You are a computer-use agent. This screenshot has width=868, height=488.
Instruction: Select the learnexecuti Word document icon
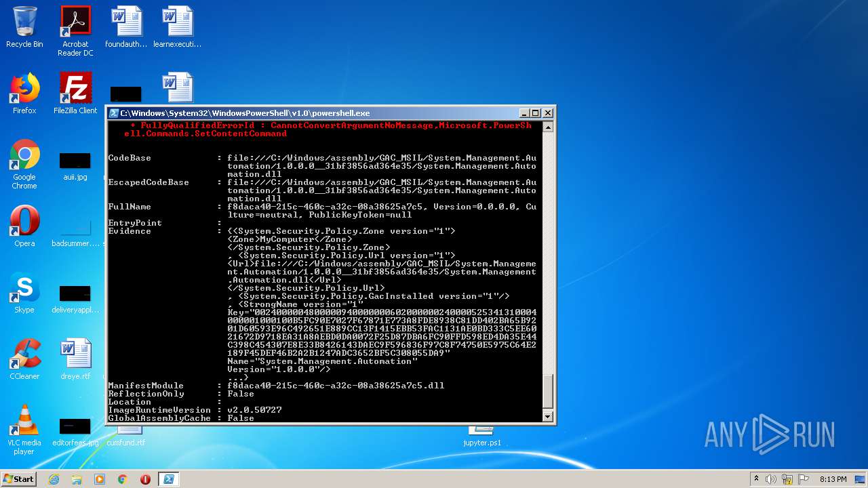pos(177,27)
